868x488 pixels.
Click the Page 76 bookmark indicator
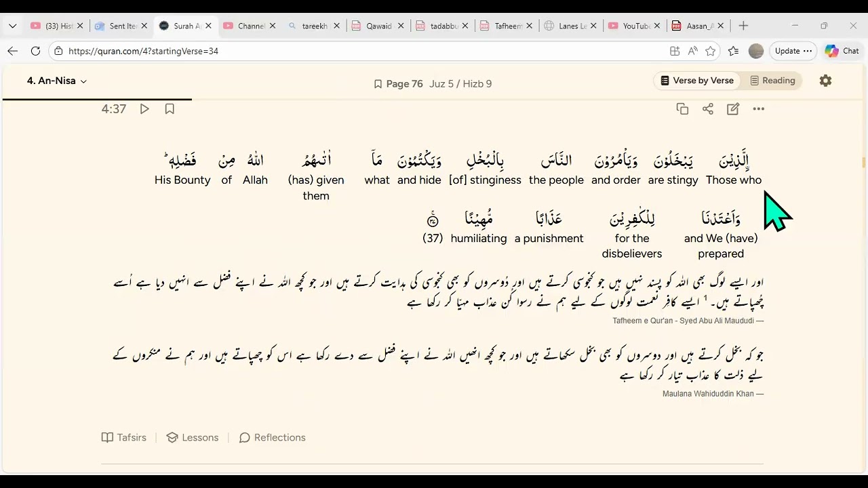click(x=398, y=84)
